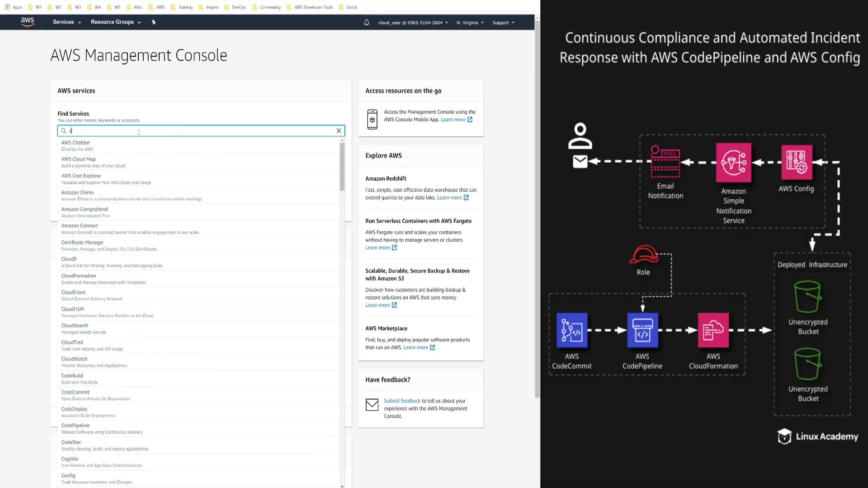
Task: Click the mobile phone icon under Access resources
Action: [372, 119]
